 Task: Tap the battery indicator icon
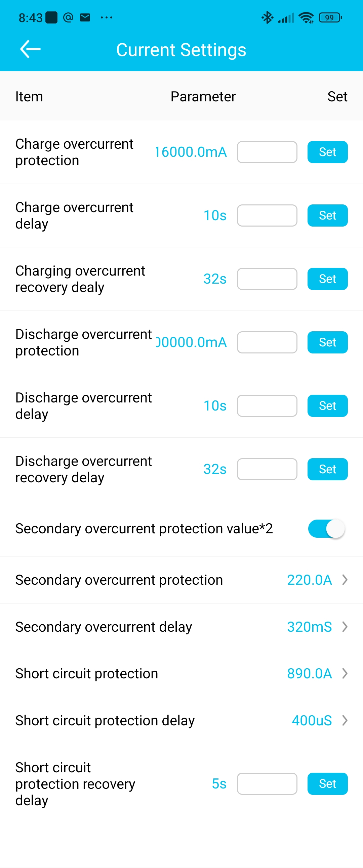[x=330, y=17]
